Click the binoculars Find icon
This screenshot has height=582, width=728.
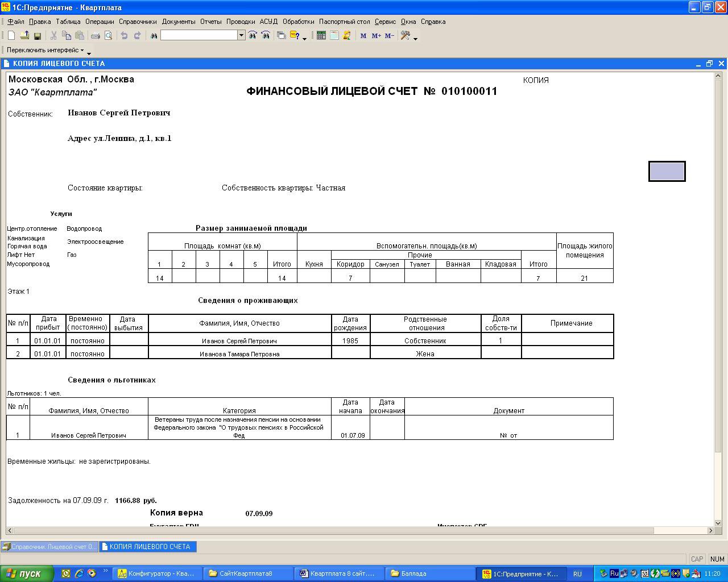tap(154, 36)
